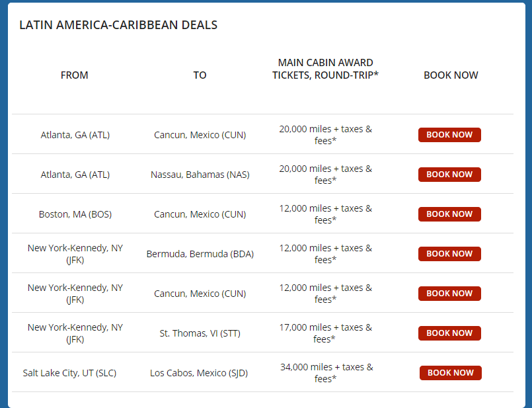Book the Boston to Cancun flight
The image size is (532, 408).
coord(449,214)
